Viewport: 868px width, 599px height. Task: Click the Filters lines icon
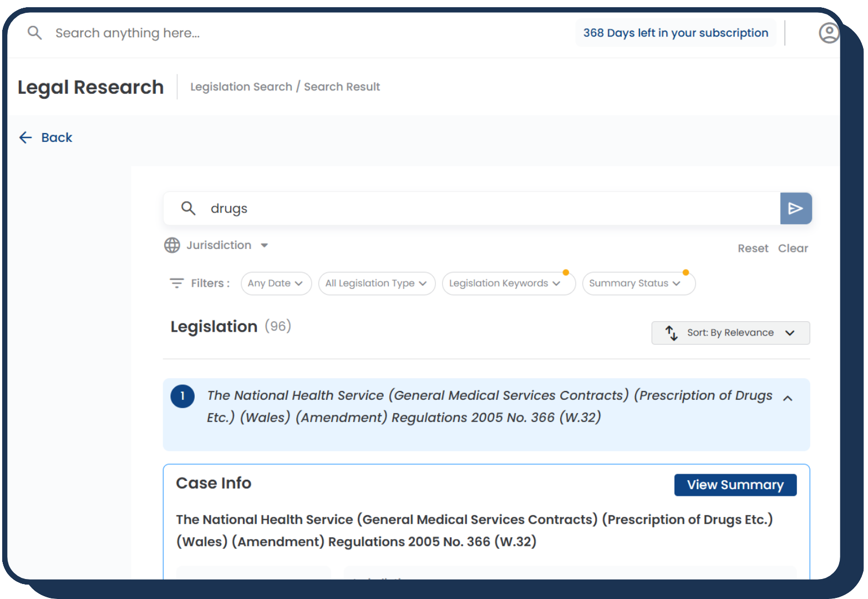[176, 283]
